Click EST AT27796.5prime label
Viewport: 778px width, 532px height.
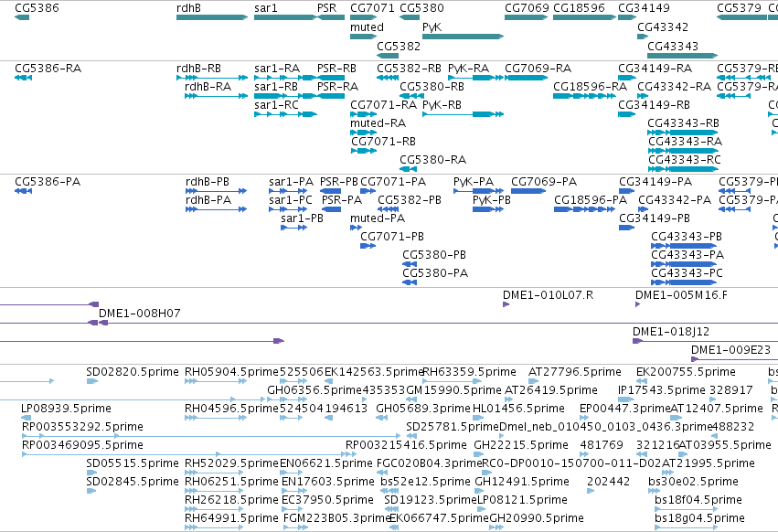click(574, 372)
